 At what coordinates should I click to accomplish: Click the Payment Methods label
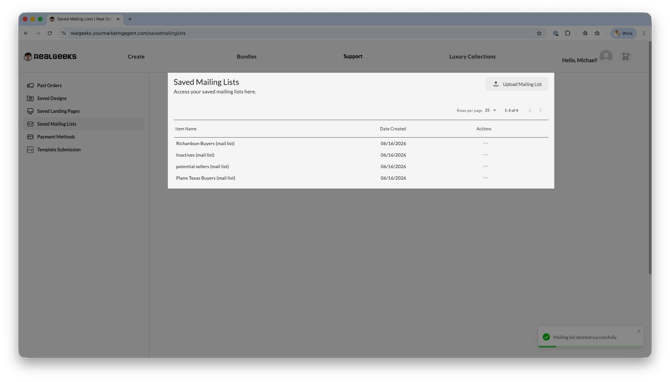56,137
